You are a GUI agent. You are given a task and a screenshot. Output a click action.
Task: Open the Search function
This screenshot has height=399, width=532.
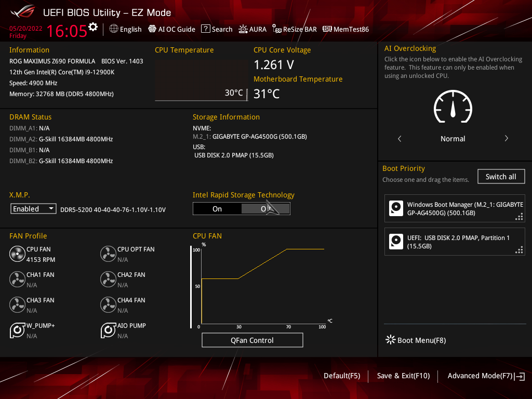pos(217,29)
